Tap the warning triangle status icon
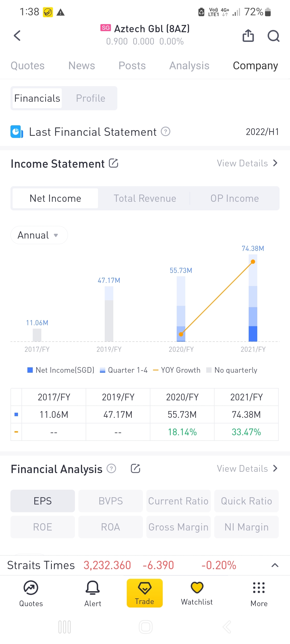 60,12
